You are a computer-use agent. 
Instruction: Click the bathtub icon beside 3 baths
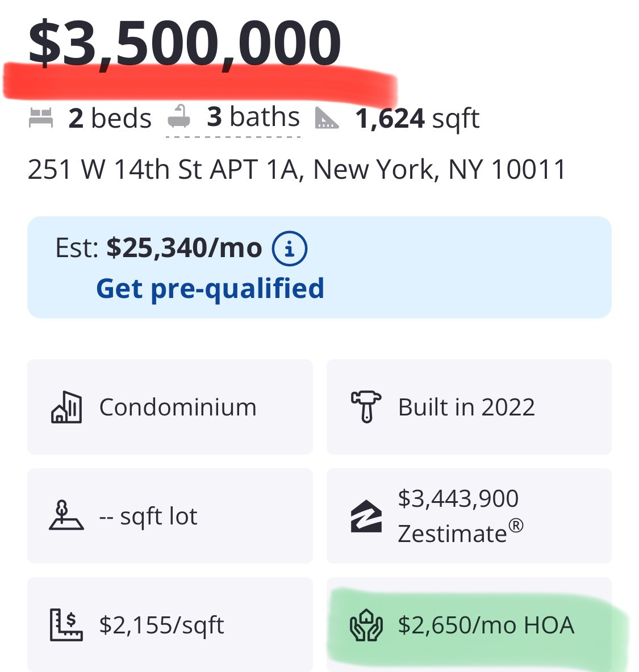[x=180, y=117]
